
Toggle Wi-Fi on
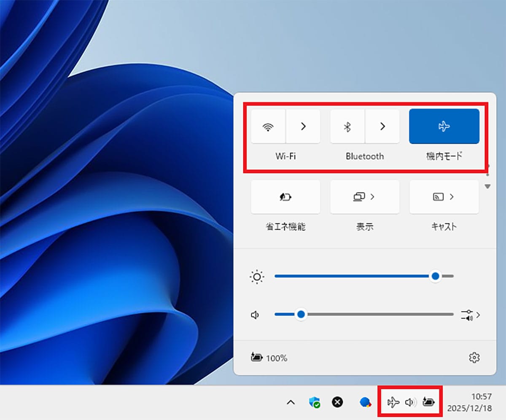268,126
